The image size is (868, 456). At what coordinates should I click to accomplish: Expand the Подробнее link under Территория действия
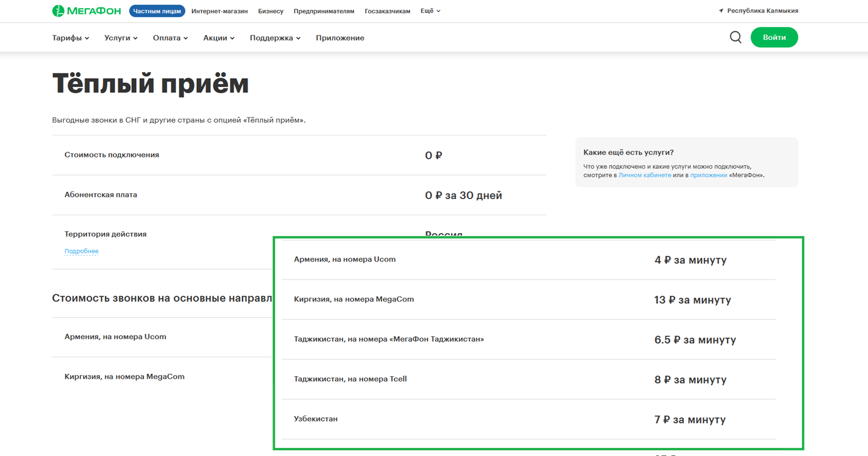click(x=82, y=251)
